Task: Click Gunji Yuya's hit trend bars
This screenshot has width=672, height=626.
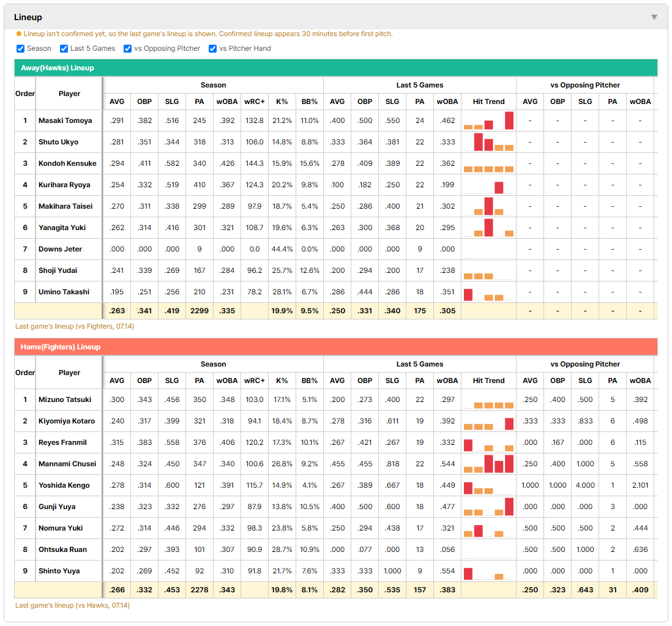Action: 488,507
